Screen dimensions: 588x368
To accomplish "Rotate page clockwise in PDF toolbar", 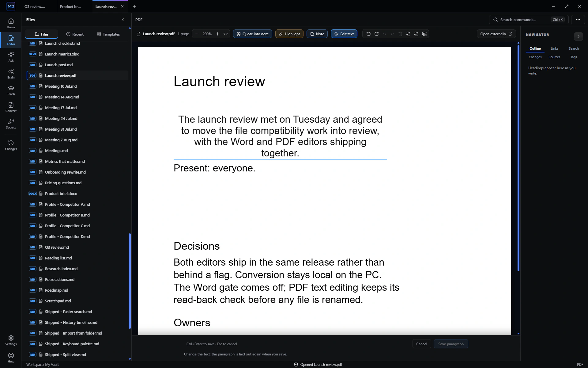I will [x=376, y=34].
